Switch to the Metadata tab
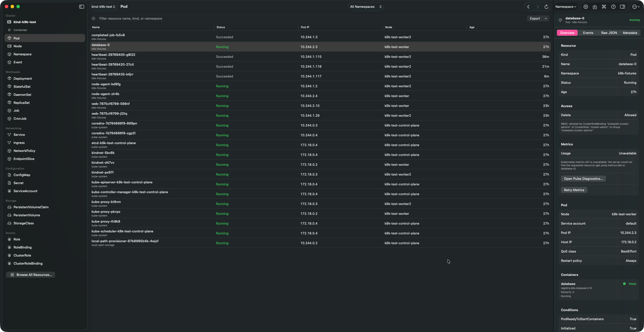This screenshot has width=644, height=332. (x=630, y=33)
